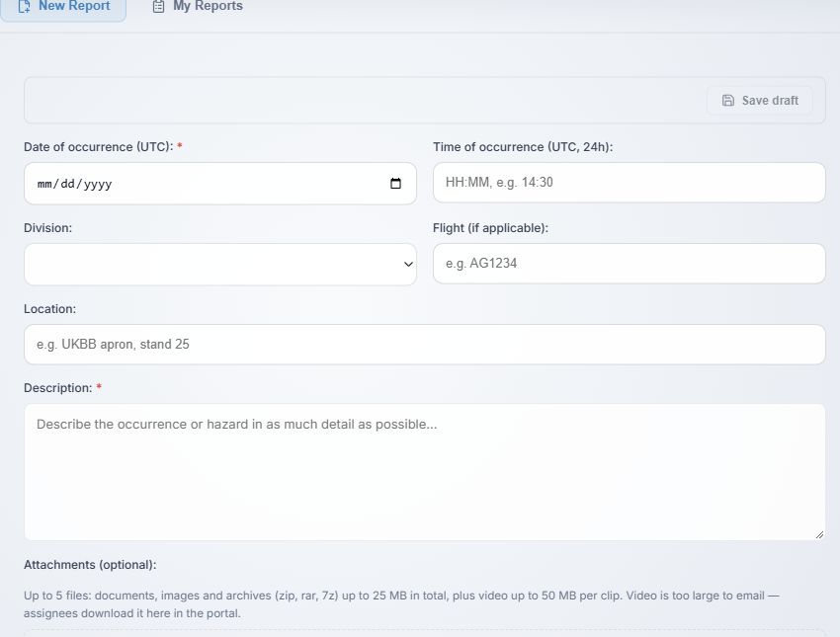Open the New Report tab
This screenshot has height=637, width=840.
[63, 8]
